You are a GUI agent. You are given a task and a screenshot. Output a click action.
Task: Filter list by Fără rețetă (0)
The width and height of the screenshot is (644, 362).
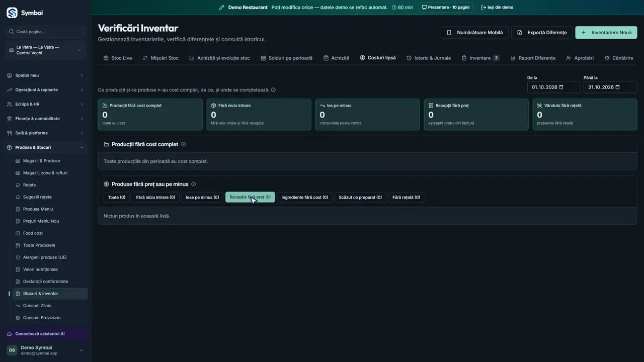406,198
